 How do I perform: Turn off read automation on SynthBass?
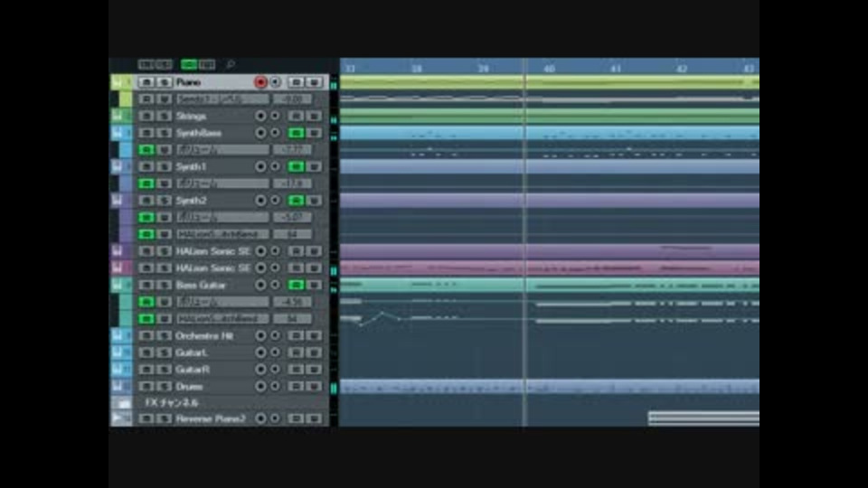297,133
